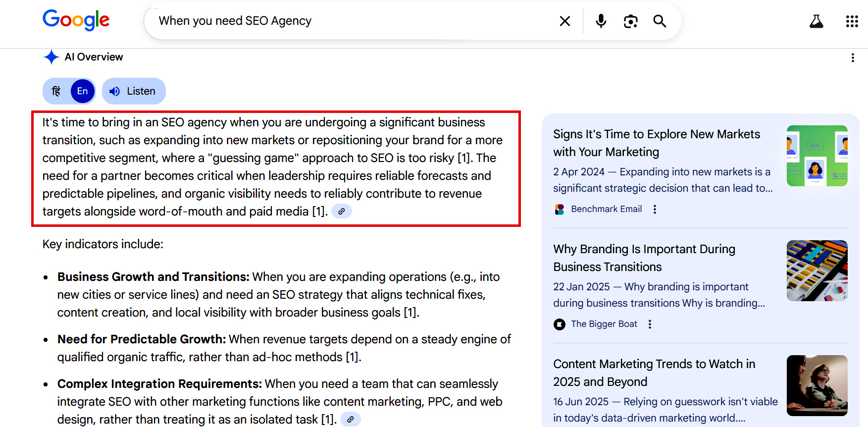
Task: Click the AI Overview sparkle icon
Action: pos(51,57)
